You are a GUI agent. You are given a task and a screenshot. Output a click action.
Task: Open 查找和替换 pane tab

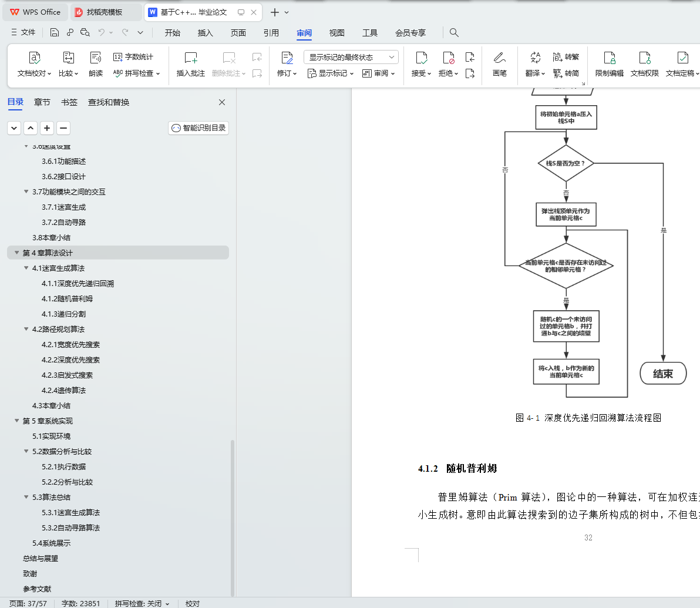(109, 102)
